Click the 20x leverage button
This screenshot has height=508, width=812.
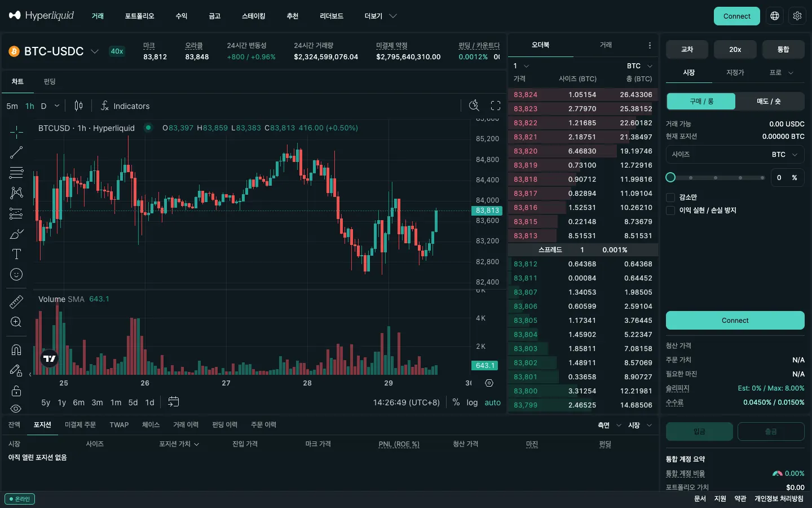point(735,50)
